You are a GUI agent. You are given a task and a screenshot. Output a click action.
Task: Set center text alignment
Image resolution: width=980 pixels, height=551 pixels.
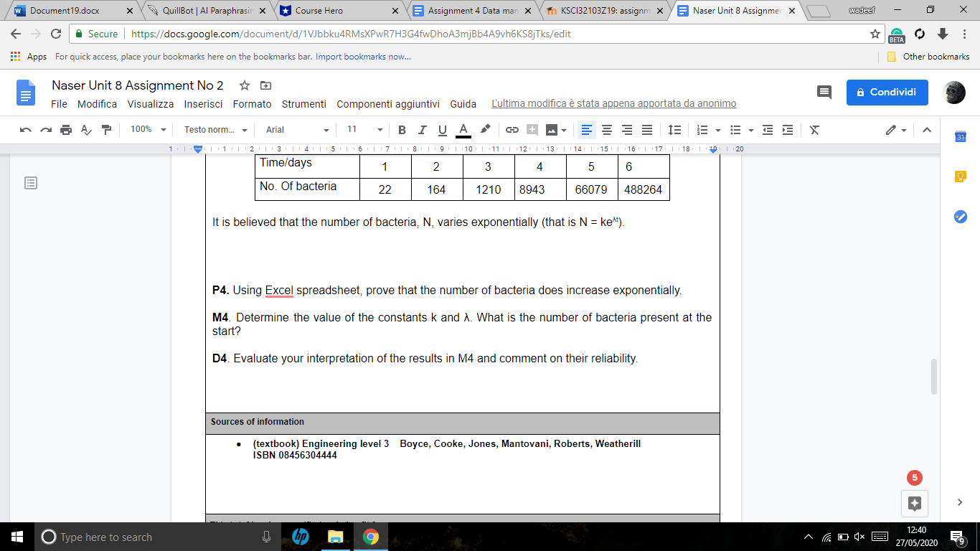point(607,130)
